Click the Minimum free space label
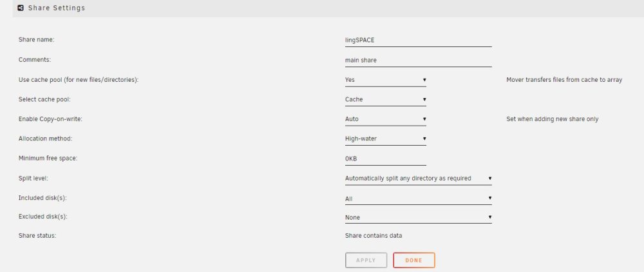The width and height of the screenshot is (644, 272). (48, 158)
